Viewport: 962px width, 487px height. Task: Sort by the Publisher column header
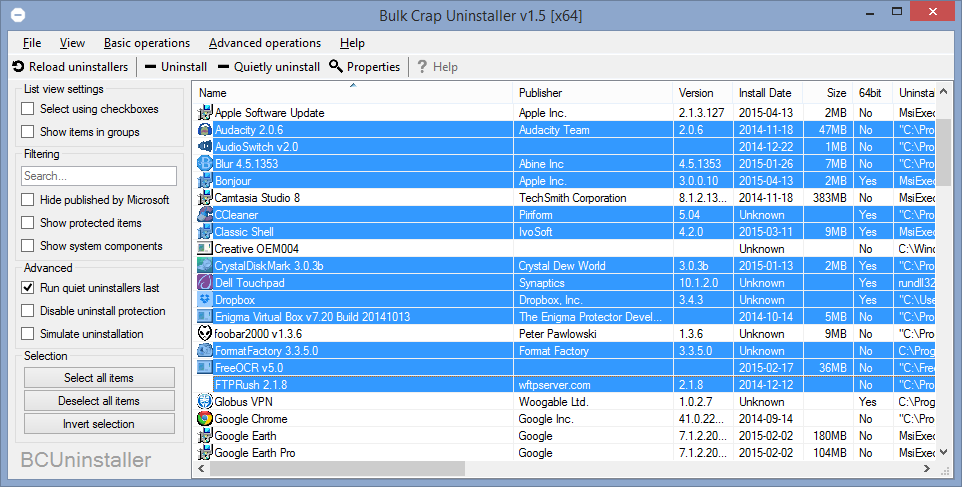tap(593, 93)
